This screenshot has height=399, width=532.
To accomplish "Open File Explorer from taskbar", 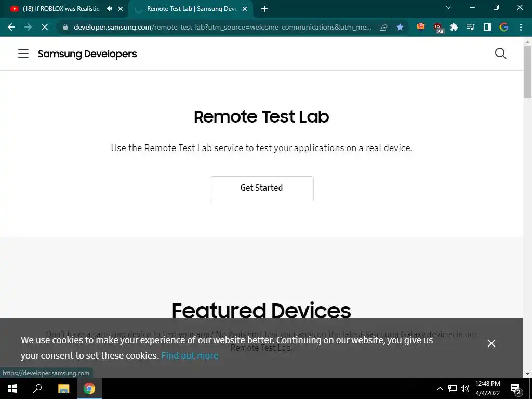I will (x=63, y=389).
